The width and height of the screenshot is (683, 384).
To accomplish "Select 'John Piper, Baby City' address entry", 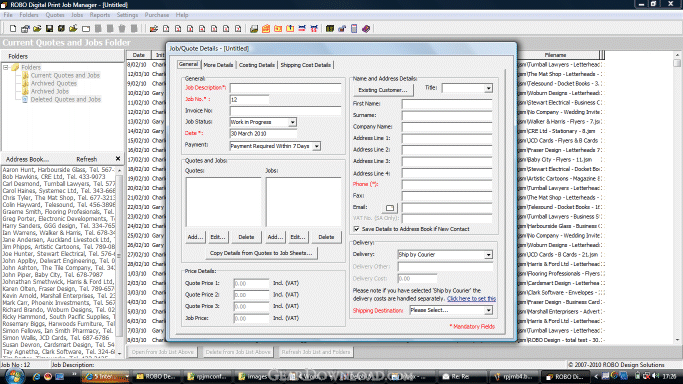I will pyautogui.click(x=53, y=275).
